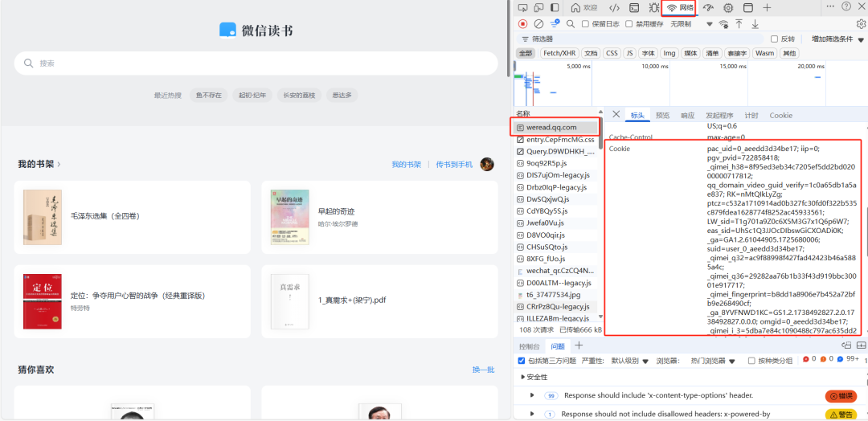This screenshot has width=868, height=421.
Task: Click the export HAR down-arrow icon
Action: pyautogui.click(x=755, y=24)
